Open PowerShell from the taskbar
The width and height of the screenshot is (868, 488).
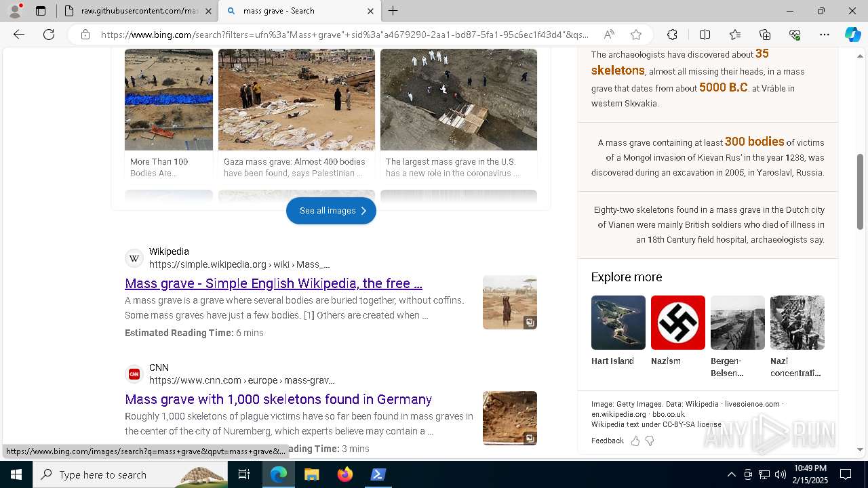click(378, 474)
